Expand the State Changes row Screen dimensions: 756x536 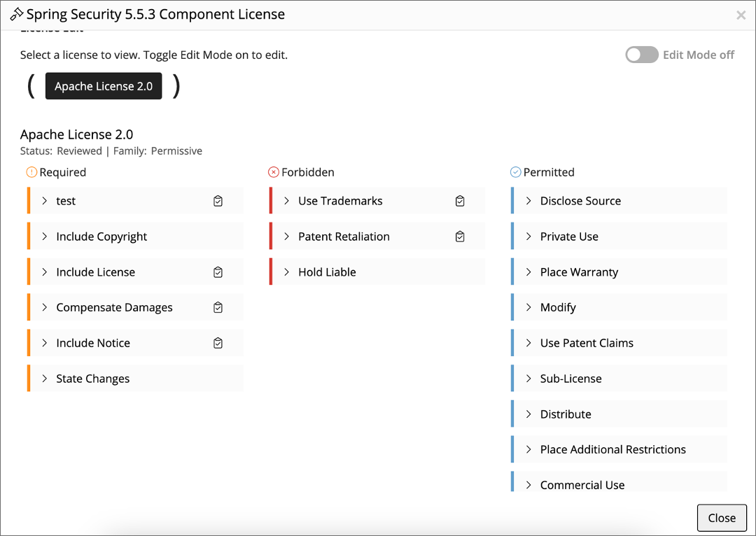point(45,379)
